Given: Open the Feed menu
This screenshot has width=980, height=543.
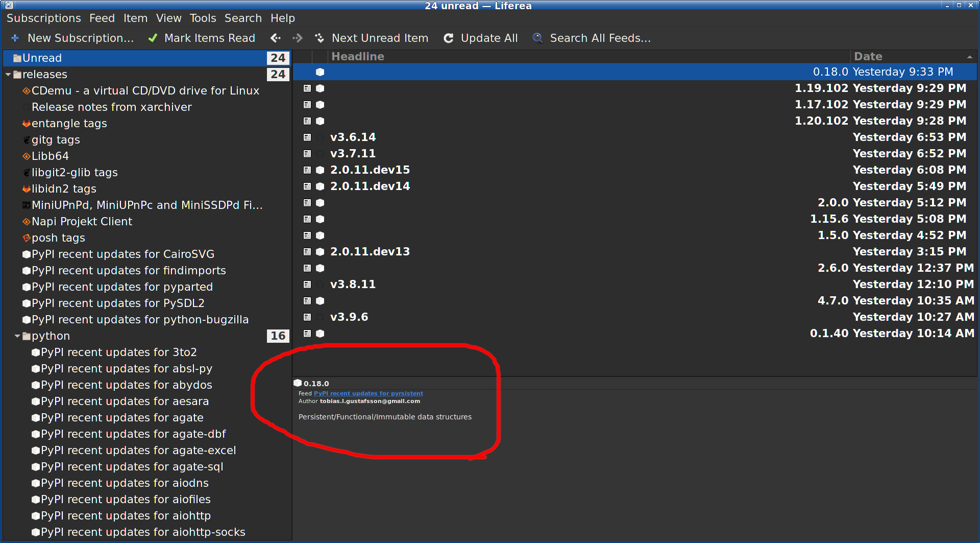Looking at the screenshot, I should tap(102, 18).
